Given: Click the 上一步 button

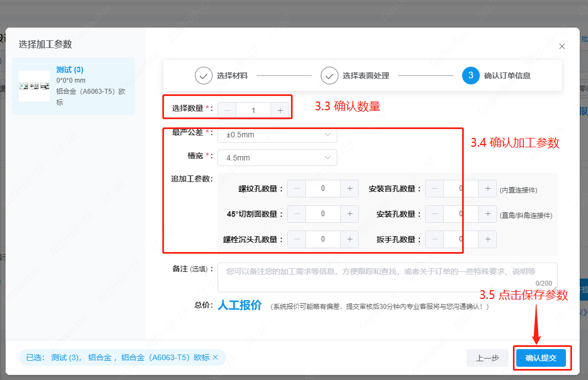Looking at the screenshot, I should [x=487, y=358].
